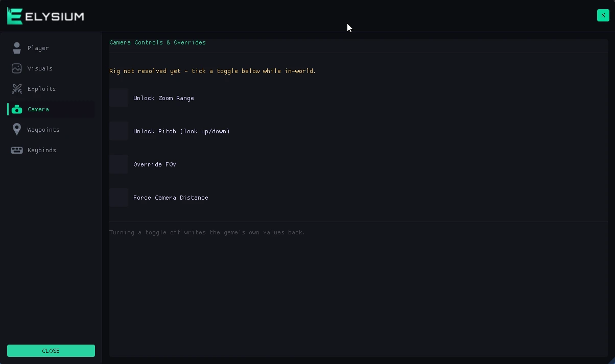The height and width of the screenshot is (364, 615).
Task: Show the Keybinds section
Action: point(51,150)
